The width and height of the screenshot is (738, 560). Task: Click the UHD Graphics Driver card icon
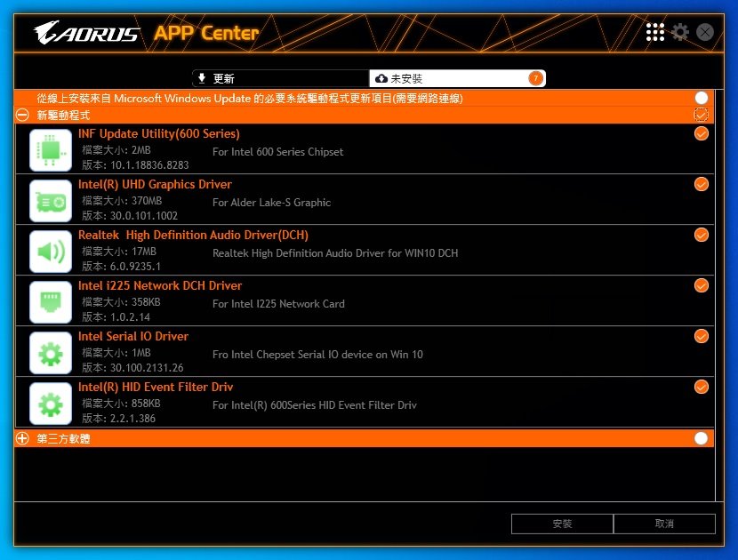[51, 201]
